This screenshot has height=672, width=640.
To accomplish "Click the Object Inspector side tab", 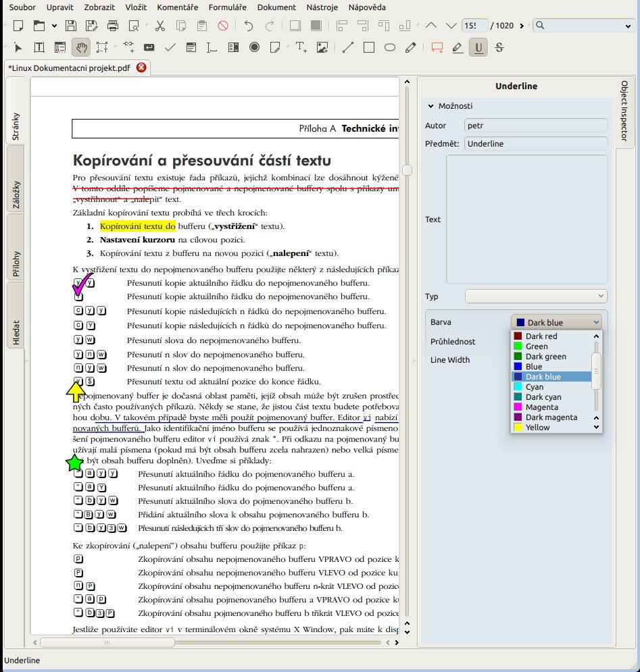I will click(624, 111).
